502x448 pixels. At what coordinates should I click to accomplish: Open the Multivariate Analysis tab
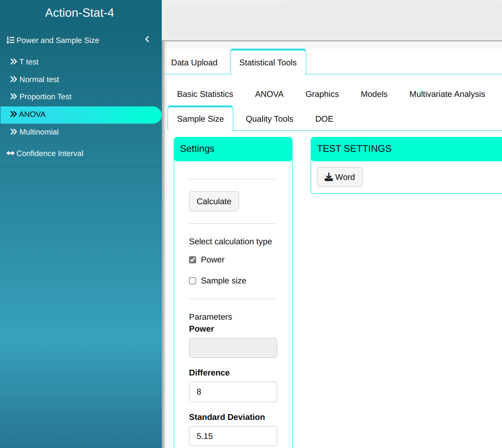447,94
